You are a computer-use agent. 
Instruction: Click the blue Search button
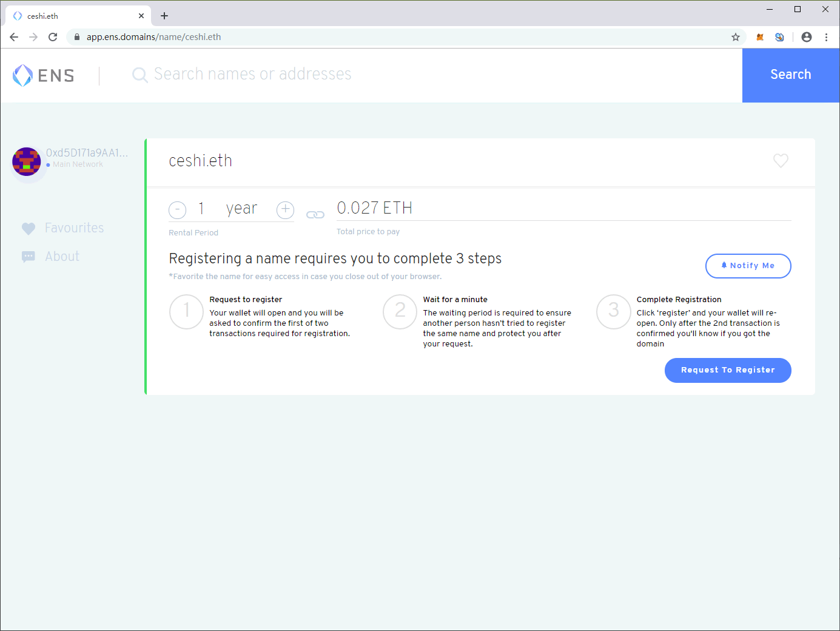pos(791,75)
